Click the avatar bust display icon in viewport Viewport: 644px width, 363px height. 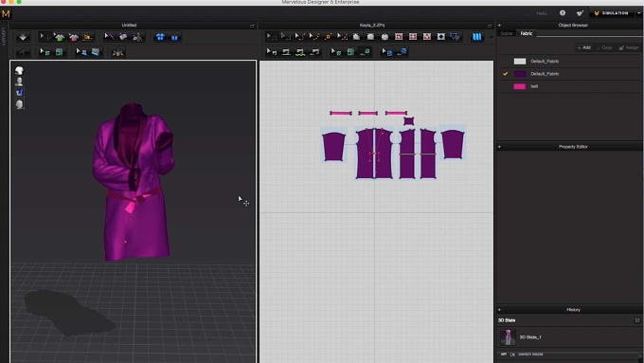click(19, 82)
